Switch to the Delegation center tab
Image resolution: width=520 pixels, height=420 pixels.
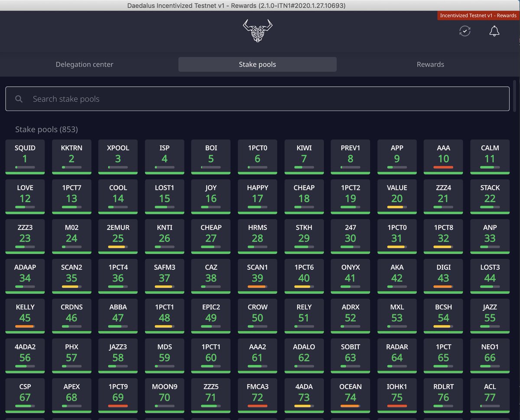click(x=84, y=65)
